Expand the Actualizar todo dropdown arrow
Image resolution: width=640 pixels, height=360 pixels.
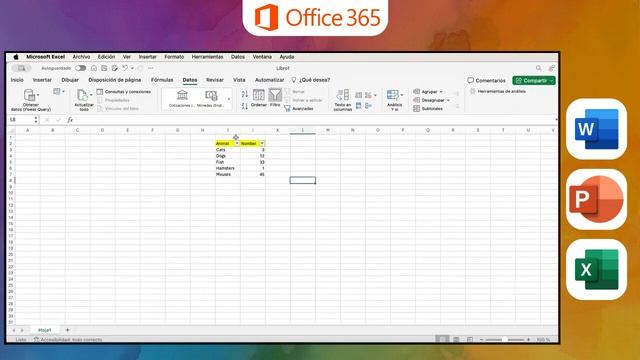pos(91,95)
